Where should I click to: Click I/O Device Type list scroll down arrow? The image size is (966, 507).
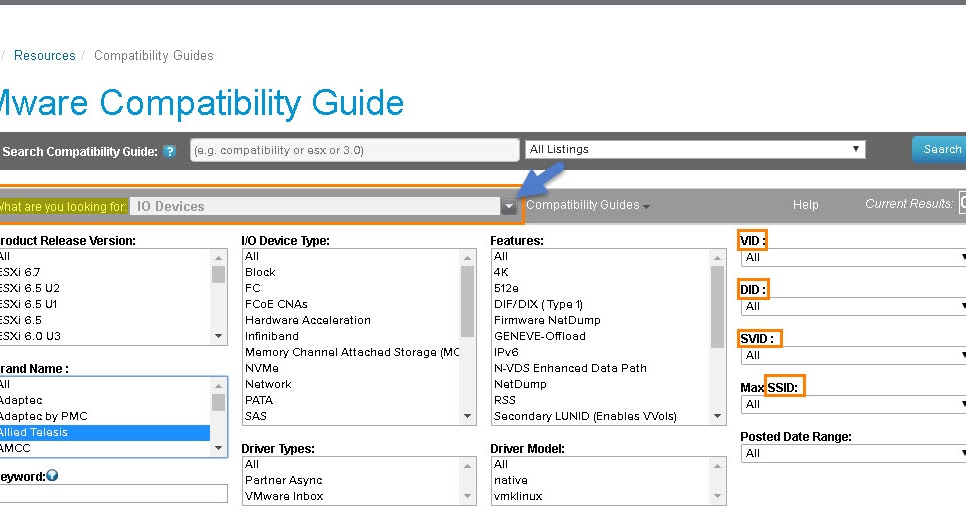tap(468, 416)
